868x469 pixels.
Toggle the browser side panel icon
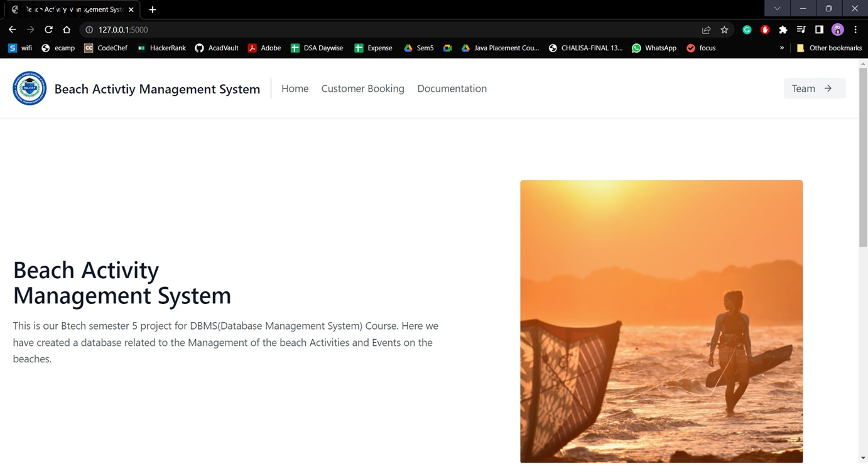click(819, 30)
